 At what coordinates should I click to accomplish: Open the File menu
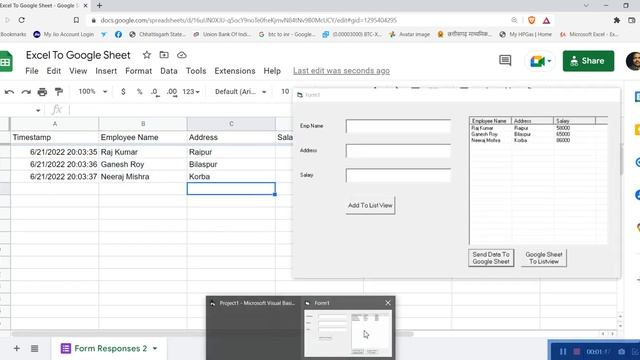32,71
